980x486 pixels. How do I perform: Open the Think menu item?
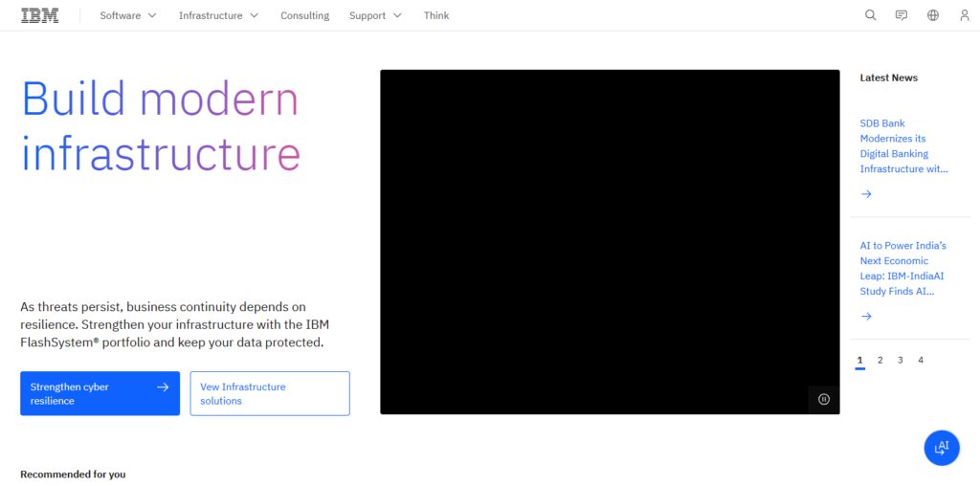pos(436,15)
